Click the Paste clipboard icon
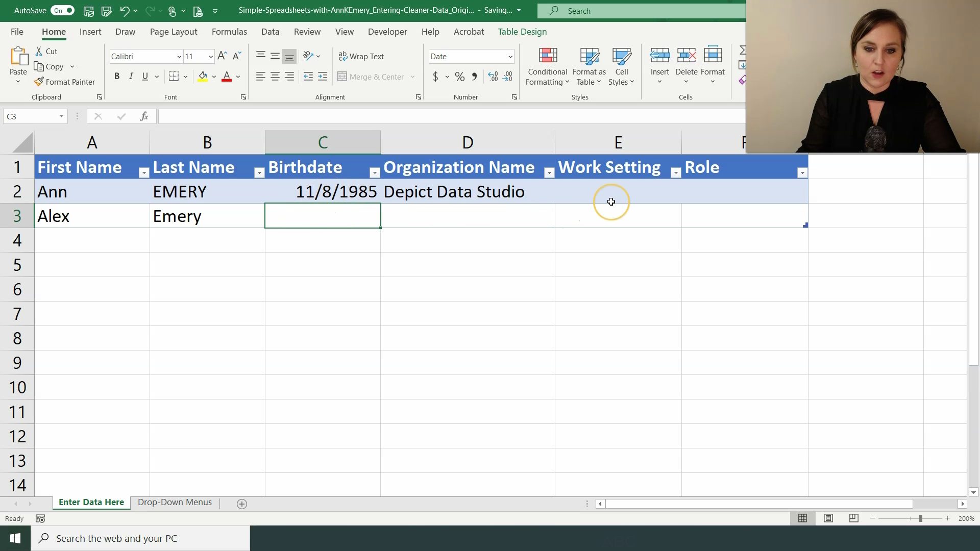Image resolution: width=980 pixels, height=551 pixels. point(18,56)
